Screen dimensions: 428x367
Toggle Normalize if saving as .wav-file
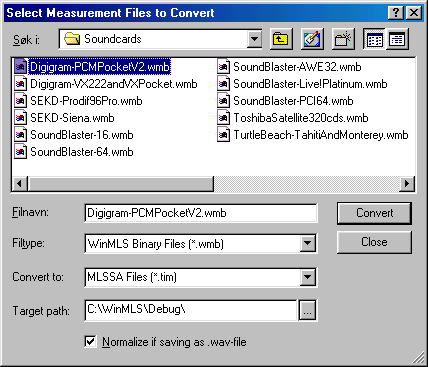click(90, 342)
